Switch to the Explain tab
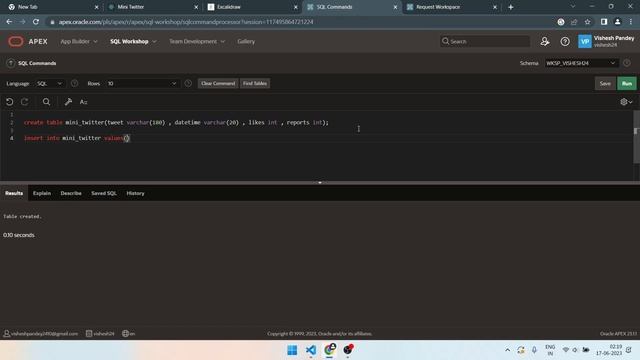Viewport: 640px width, 360px height. click(x=42, y=193)
